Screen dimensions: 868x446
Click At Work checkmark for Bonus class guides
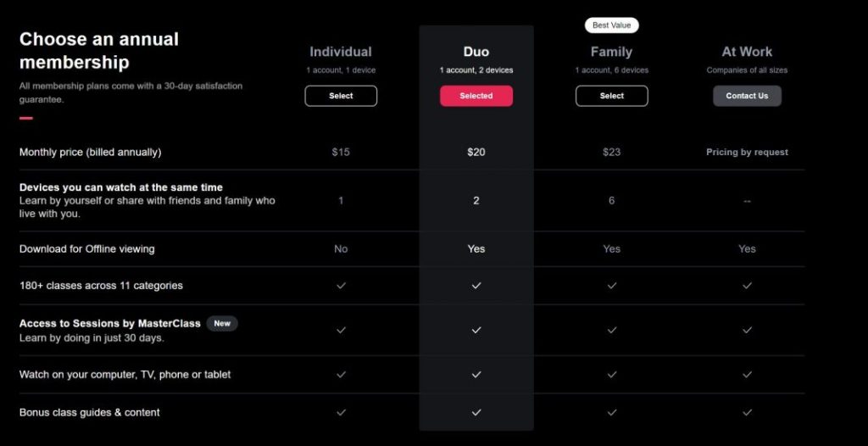747,412
